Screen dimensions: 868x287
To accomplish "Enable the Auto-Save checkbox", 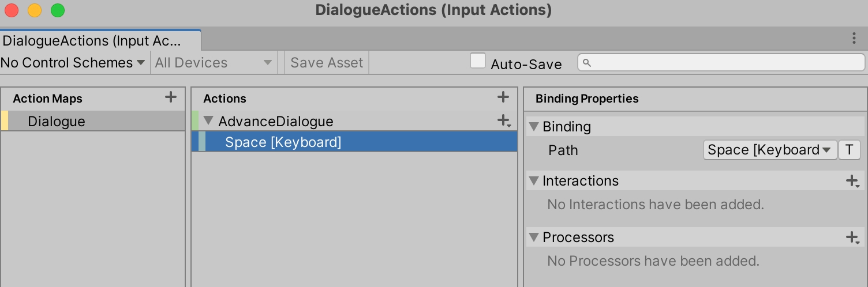I will point(477,61).
